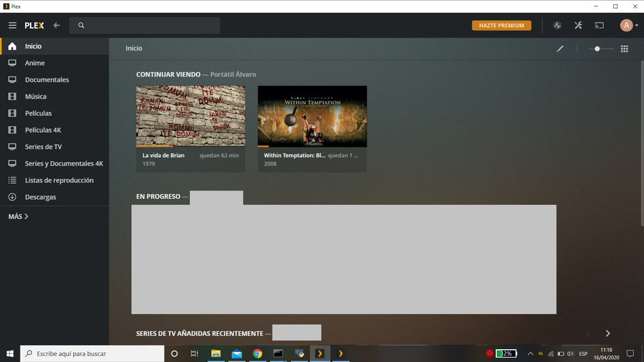Click La vida de Brian progress bar

click(191, 146)
